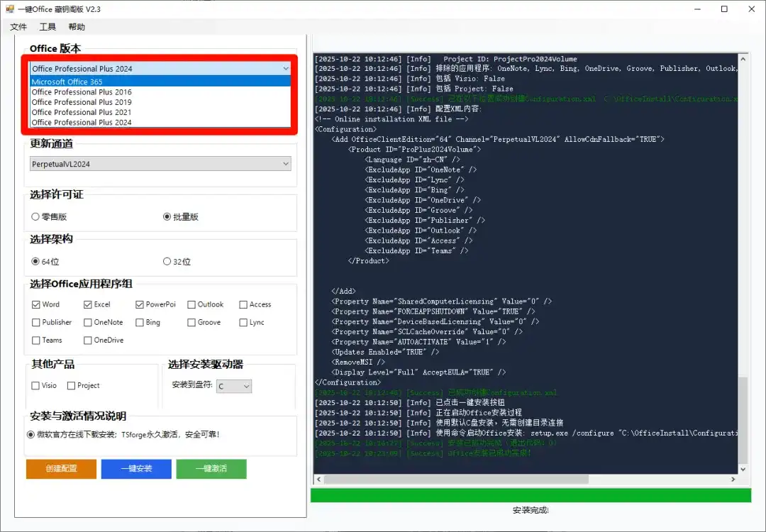Open the 帮助 menu
Image resolution: width=766 pixels, height=532 pixels.
point(76,26)
